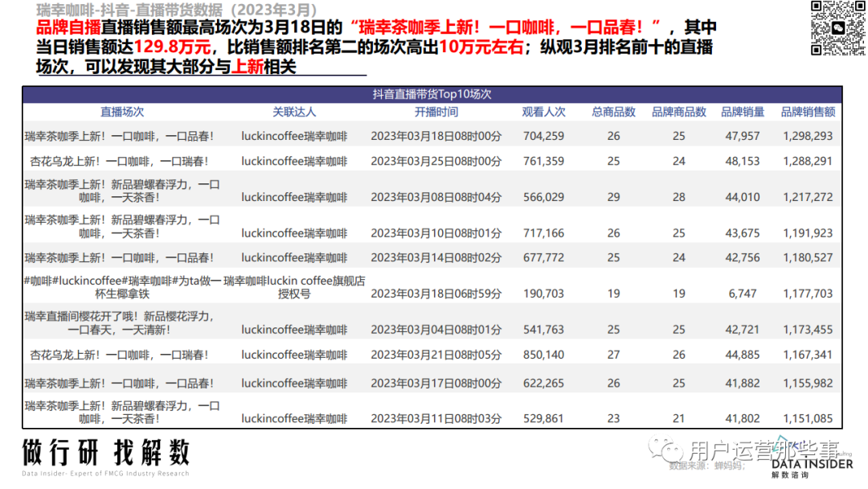This screenshot has height=489, width=868.
Task: Click the brand sales volume 47,957
Action: pos(743,136)
